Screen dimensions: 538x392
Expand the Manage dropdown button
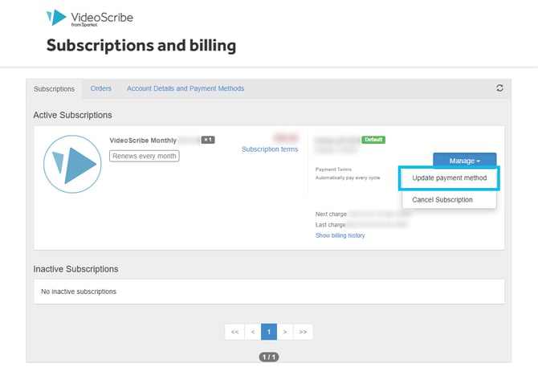(465, 161)
